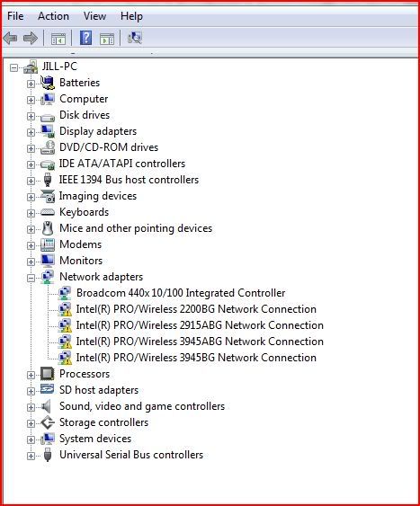The image size is (420, 506).
Task: Open Help via blue question mark icon
Action: tap(85, 38)
